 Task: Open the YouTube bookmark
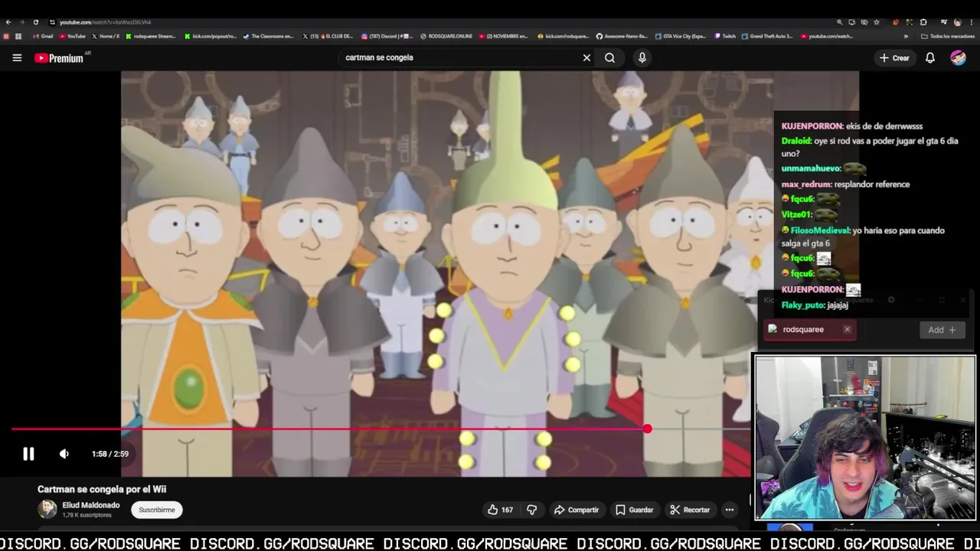pos(72,36)
